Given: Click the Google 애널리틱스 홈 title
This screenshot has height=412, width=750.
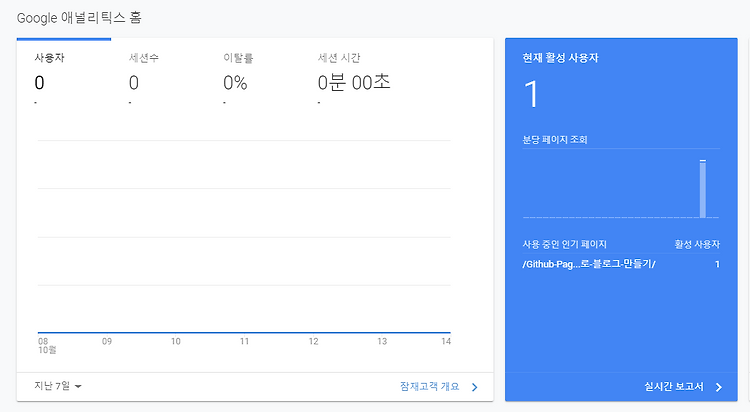Looking at the screenshot, I should (x=79, y=18).
